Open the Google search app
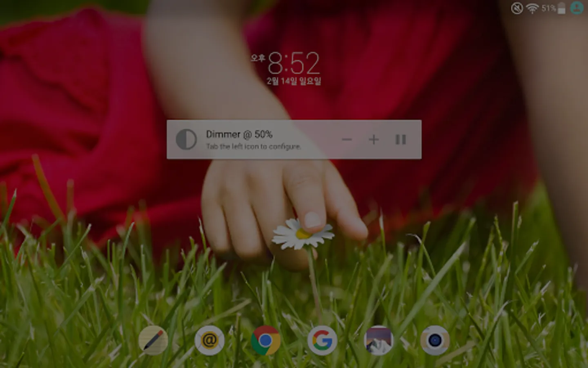The width and height of the screenshot is (588, 368). coord(322,340)
